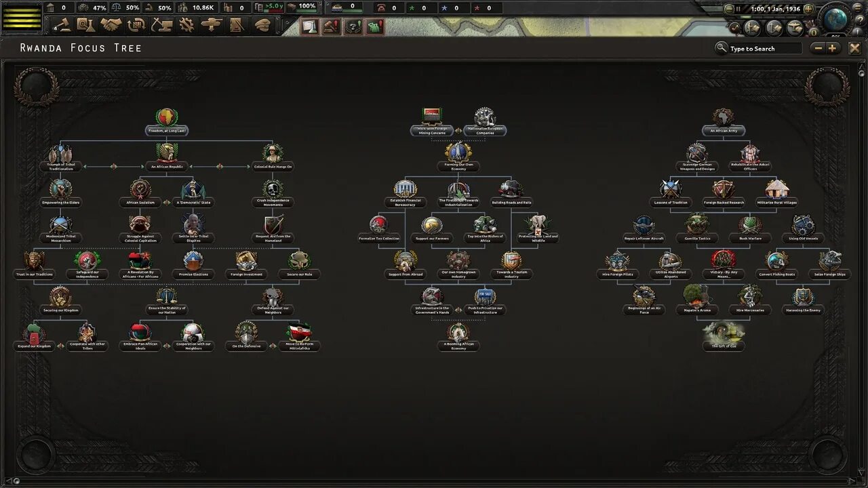Select the 'Promise Elections' focus
This screenshot has height=488, width=868.
point(193,266)
